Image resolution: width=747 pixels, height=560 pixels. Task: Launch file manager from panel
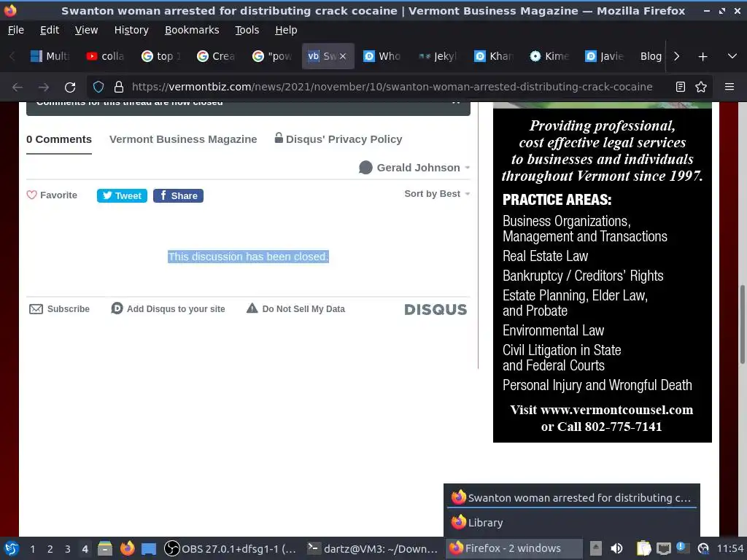(x=105, y=548)
